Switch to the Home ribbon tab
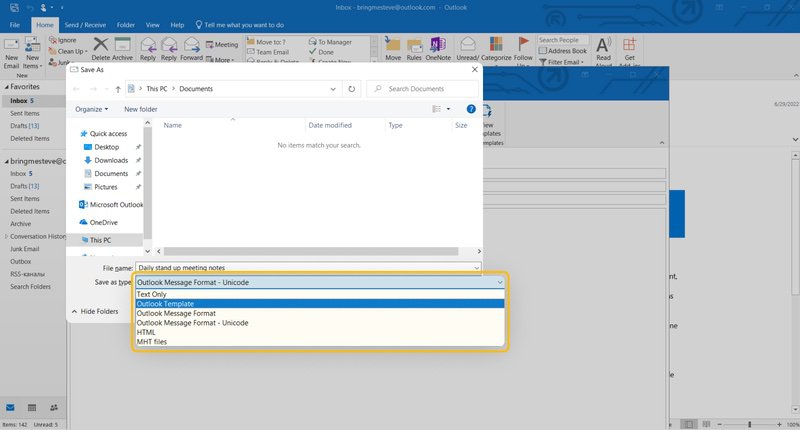Viewport: 800px width, 430px height. (x=44, y=25)
